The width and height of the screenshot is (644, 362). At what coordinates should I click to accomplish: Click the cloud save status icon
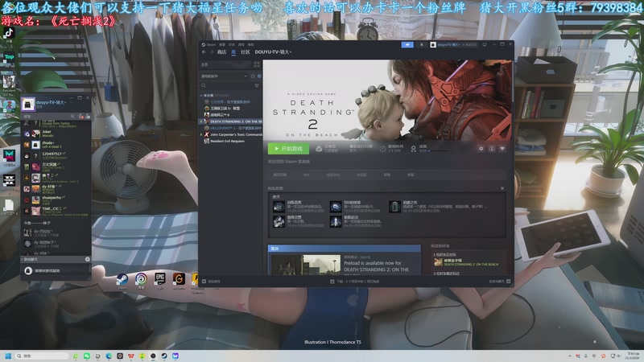[319, 149]
